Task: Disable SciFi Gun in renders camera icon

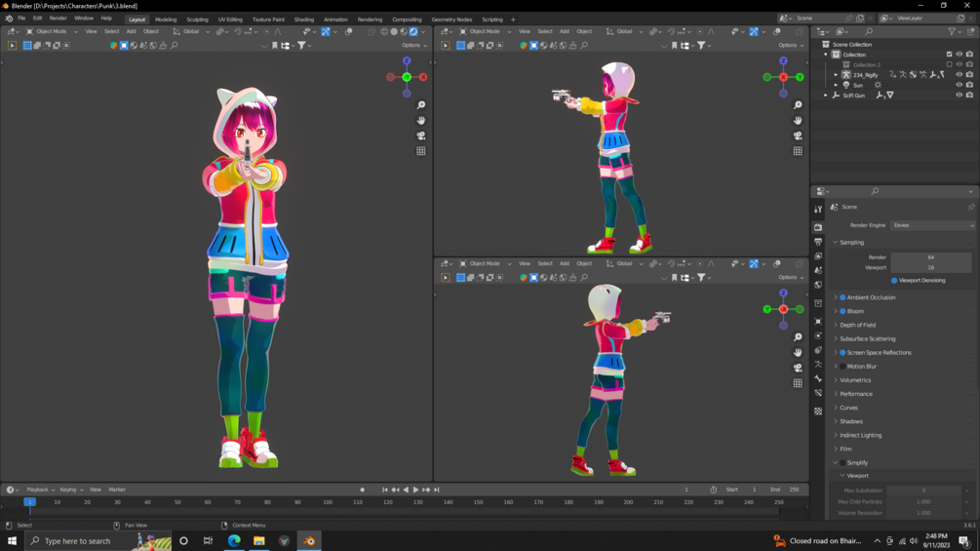Action: coord(969,95)
